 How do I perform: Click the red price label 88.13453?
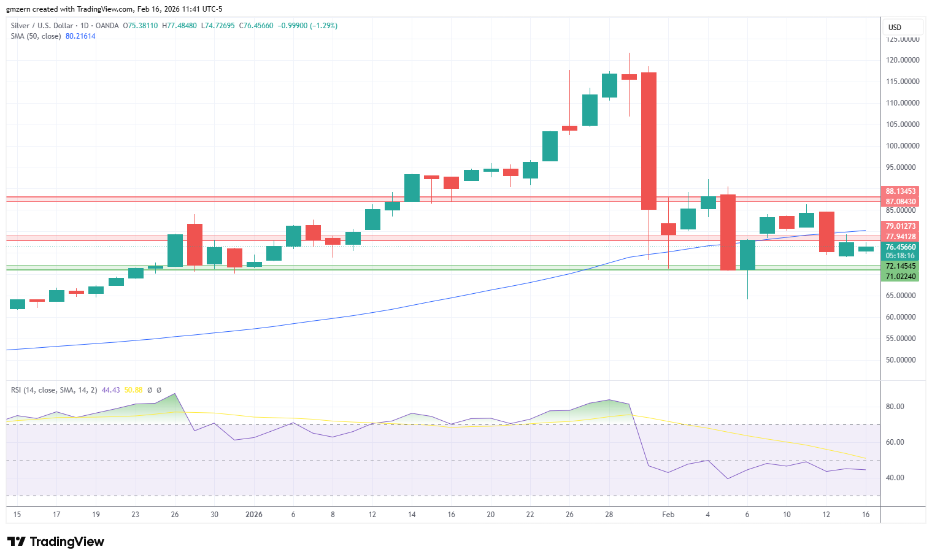pyautogui.click(x=901, y=191)
